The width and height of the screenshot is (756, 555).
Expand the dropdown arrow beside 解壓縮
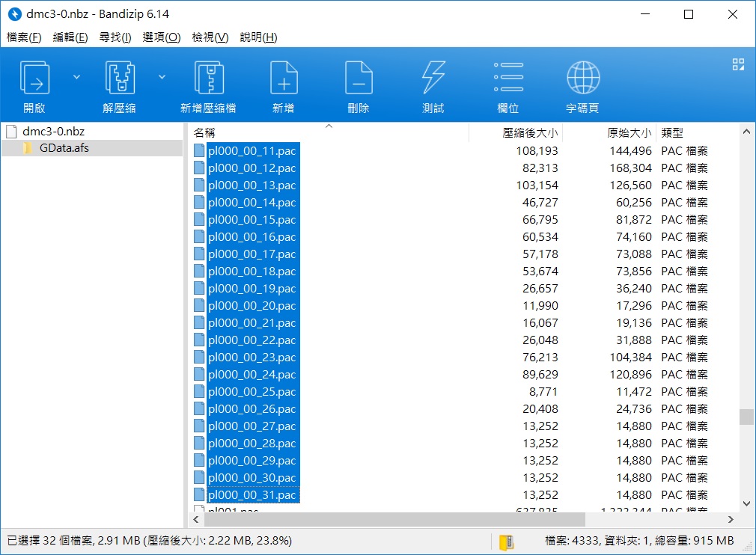(x=162, y=76)
